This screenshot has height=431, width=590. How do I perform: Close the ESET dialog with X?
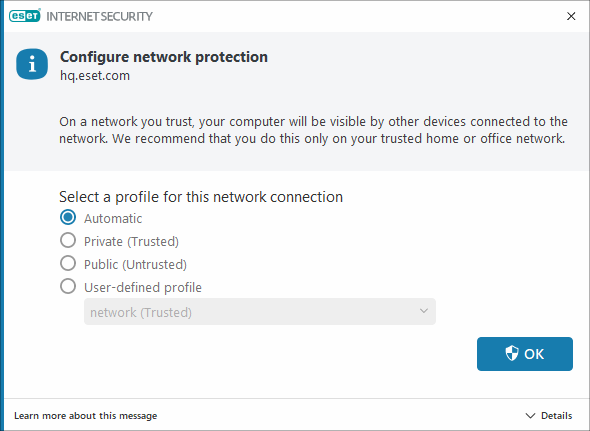tap(571, 16)
